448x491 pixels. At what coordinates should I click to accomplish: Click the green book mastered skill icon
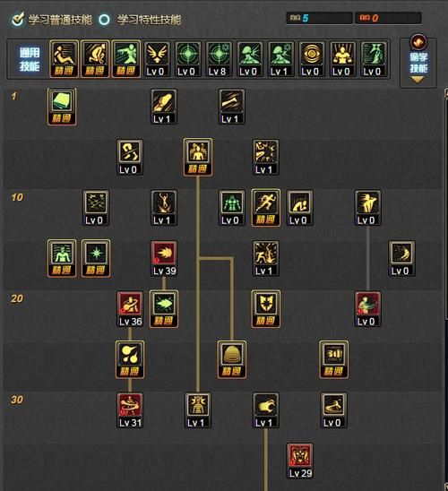(62, 107)
